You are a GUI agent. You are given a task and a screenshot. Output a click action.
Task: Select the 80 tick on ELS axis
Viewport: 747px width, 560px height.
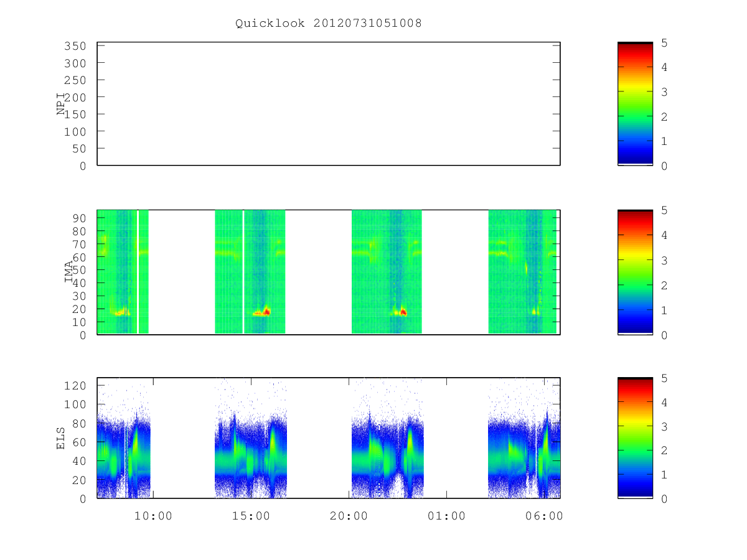[80, 424]
